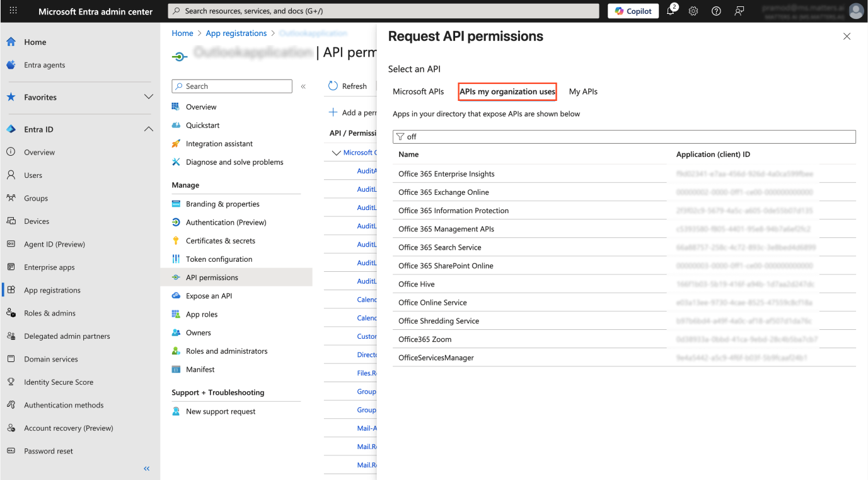Image resolution: width=868 pixels, height=480 pixels.
Task: Select the Office Hive API row
Action: (x=624, y=284)
